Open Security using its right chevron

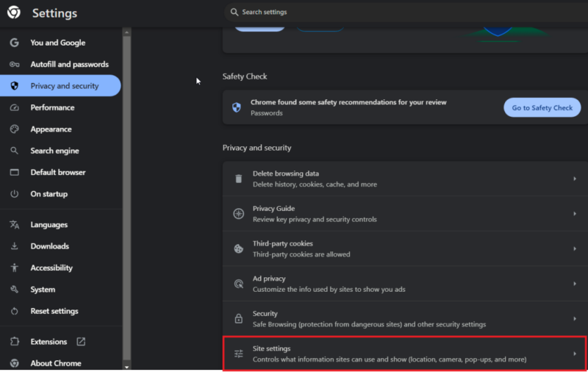575,319
